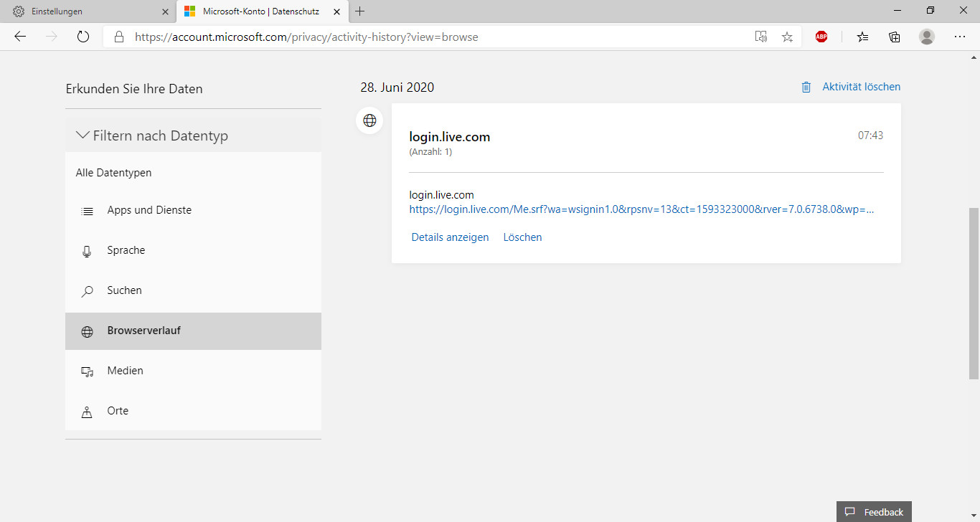Close the Microsoft-Konto tab
The width and height of the screenshot is (980, 522).
(336, 11)
